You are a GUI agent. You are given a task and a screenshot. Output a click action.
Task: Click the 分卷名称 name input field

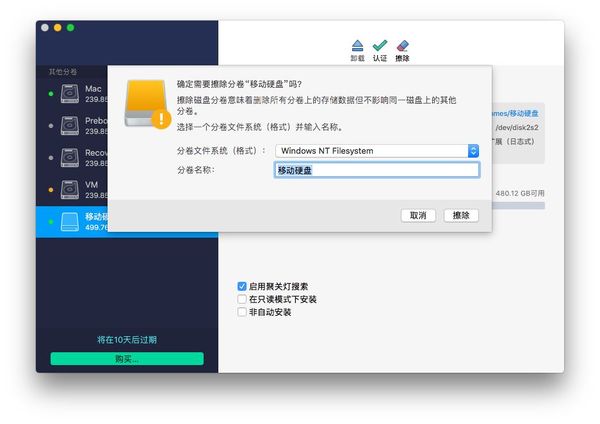pyautogui.click(x=377, y=170)
